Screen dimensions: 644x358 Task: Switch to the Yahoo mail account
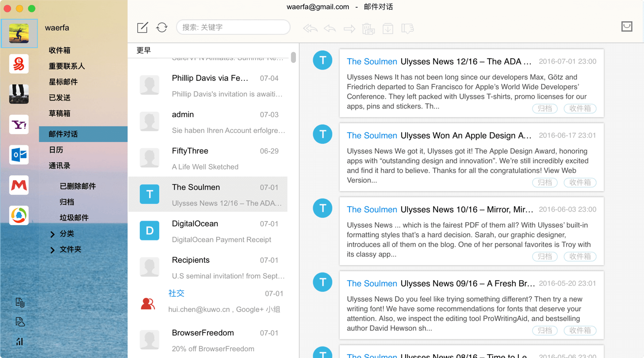tap(19, 125)
